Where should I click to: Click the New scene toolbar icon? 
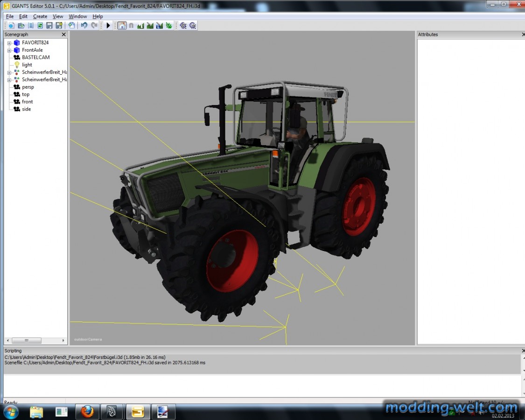[x=11, y=26]
